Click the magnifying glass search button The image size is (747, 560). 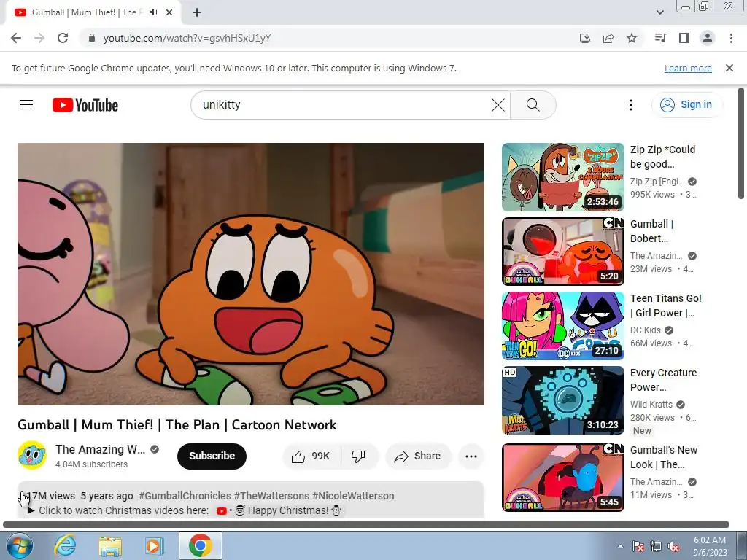[533, 105]
